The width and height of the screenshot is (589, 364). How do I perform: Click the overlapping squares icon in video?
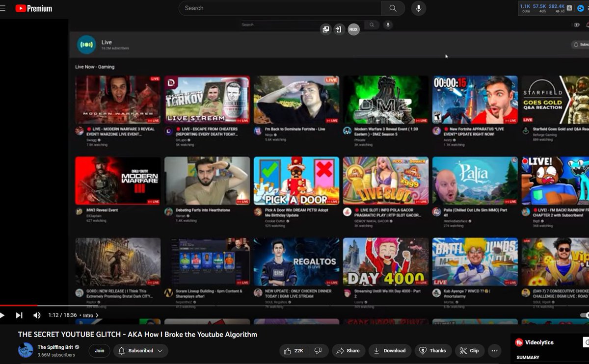coord(325,29)
